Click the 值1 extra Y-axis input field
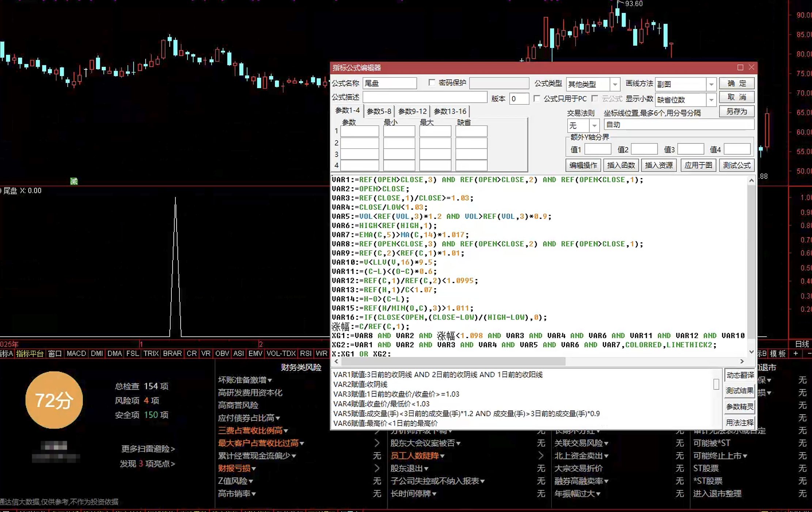Viewport: 812px width, 512px height. point(598,149)
